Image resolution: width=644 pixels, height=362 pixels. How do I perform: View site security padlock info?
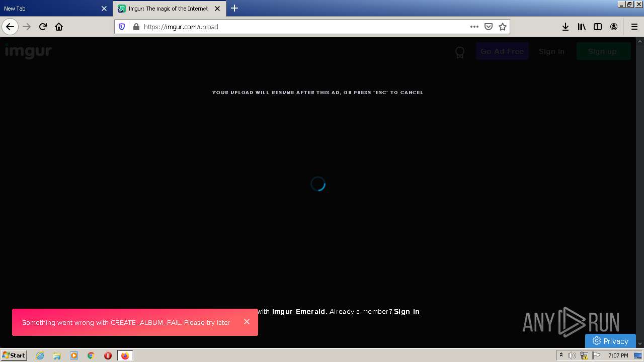point(135,27)
